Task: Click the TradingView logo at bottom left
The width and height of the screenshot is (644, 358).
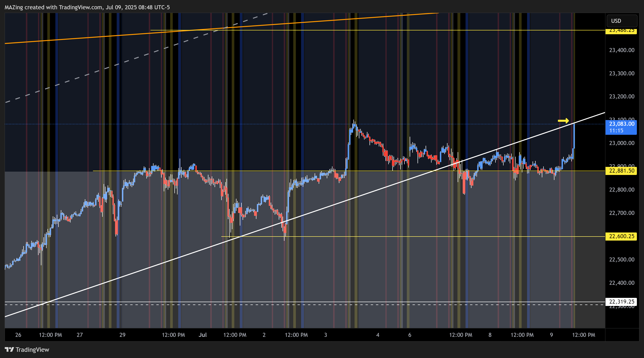Action: click(27, 349)
